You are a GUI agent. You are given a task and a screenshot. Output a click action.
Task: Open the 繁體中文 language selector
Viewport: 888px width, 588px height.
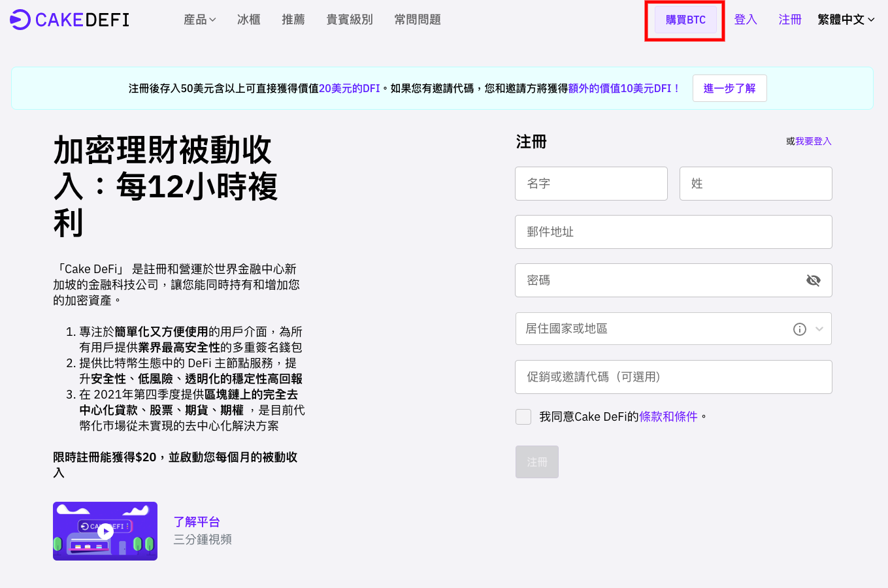click(846, 20)
